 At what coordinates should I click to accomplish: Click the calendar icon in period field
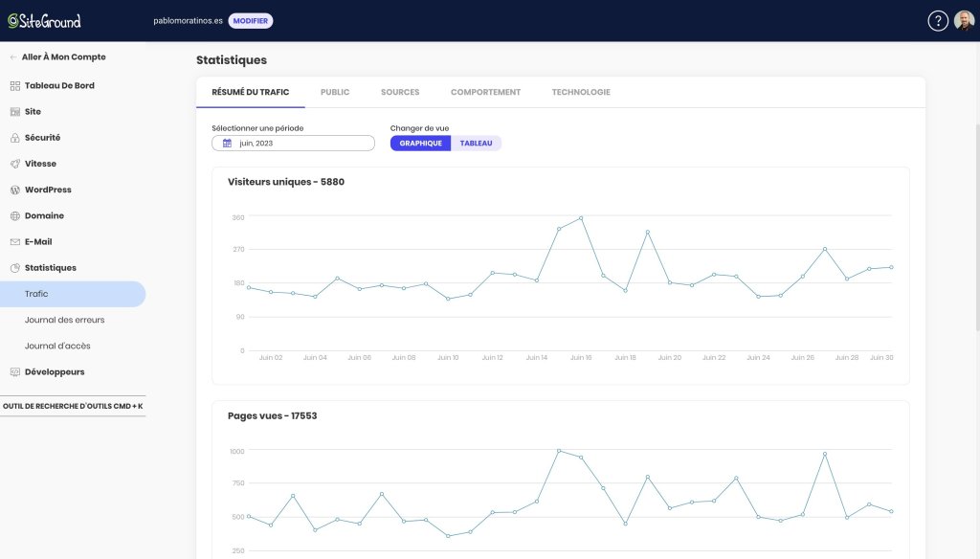pos(227,144)
